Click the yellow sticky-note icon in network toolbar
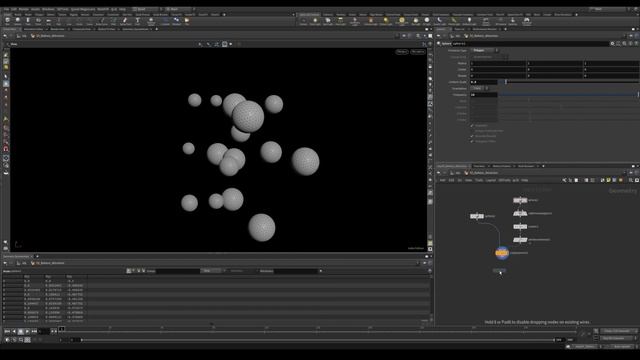The height and width of the screenshot is (360, 640). click(609, 180)
